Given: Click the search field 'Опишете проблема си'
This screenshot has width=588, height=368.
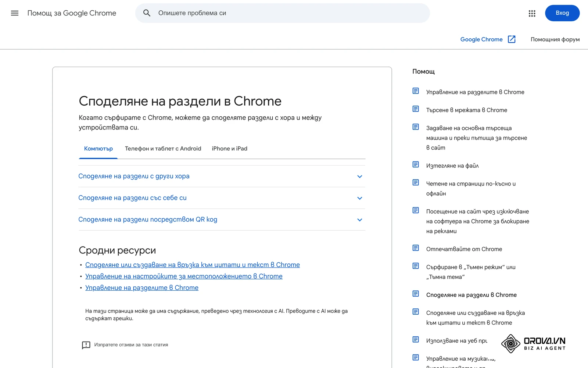Looking at the screenshot, I should coord(282,13).
